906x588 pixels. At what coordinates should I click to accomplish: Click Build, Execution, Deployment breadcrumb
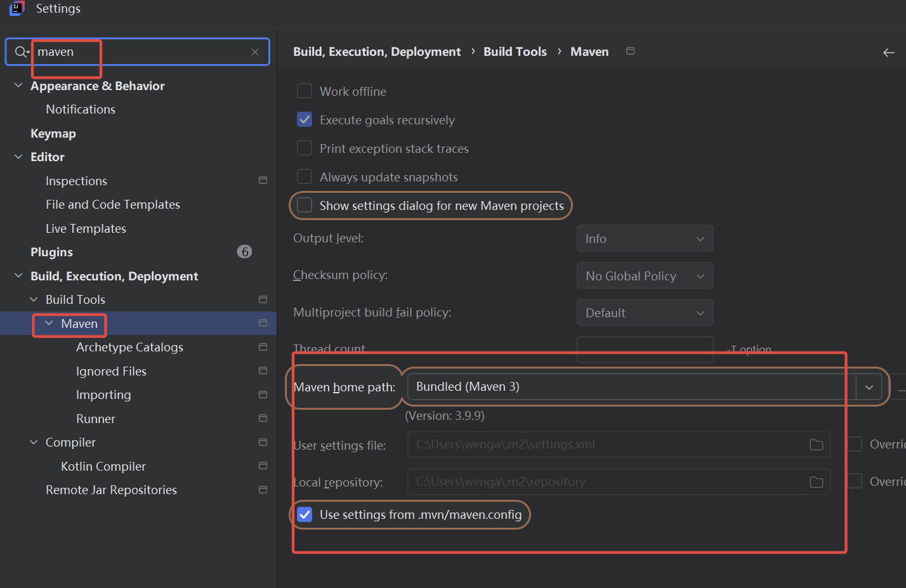377,51
